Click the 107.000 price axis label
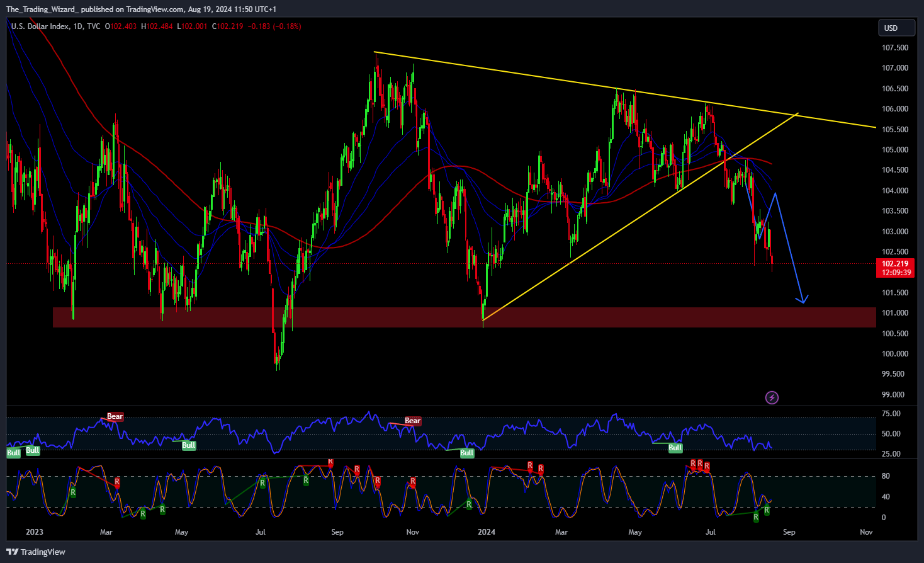The image size is (924, 563). coord(894,68)
